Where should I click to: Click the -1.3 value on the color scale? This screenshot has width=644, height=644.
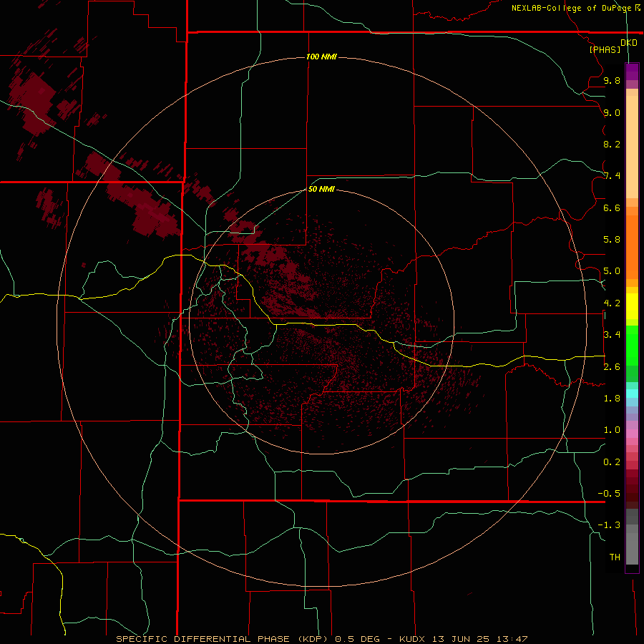pyautogui.click(x=609, y=525)
